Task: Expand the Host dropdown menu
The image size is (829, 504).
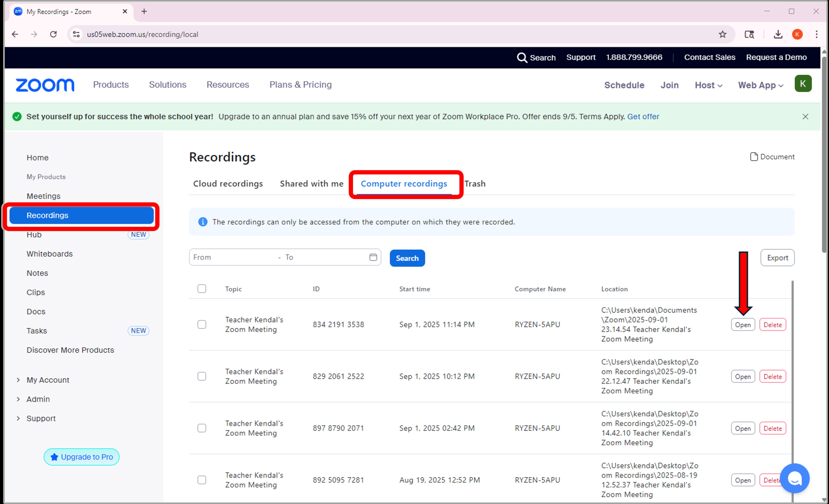Action: point(708,85)
